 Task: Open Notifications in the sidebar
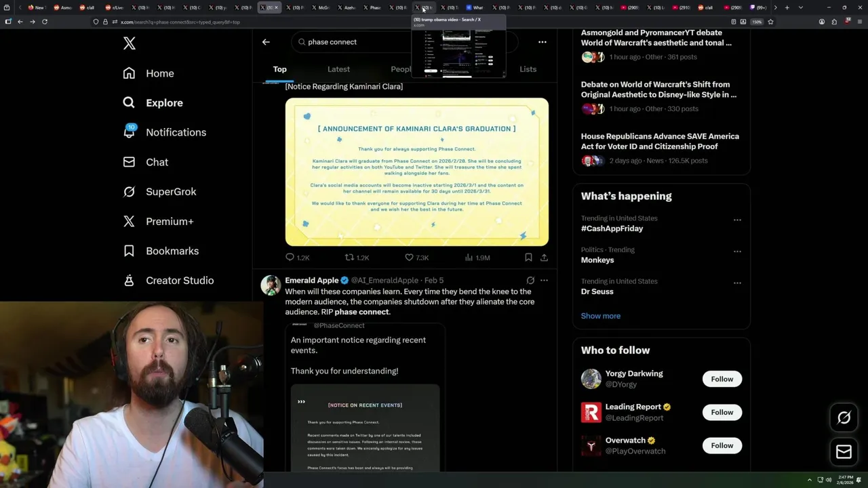pos(164,132)
